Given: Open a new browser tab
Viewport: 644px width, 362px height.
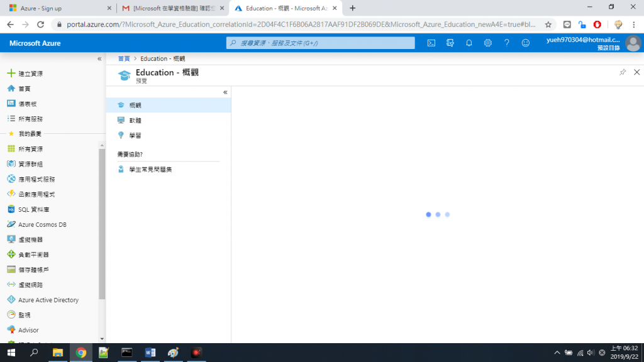Looking at the screenshot, I should tap(352, 8).
